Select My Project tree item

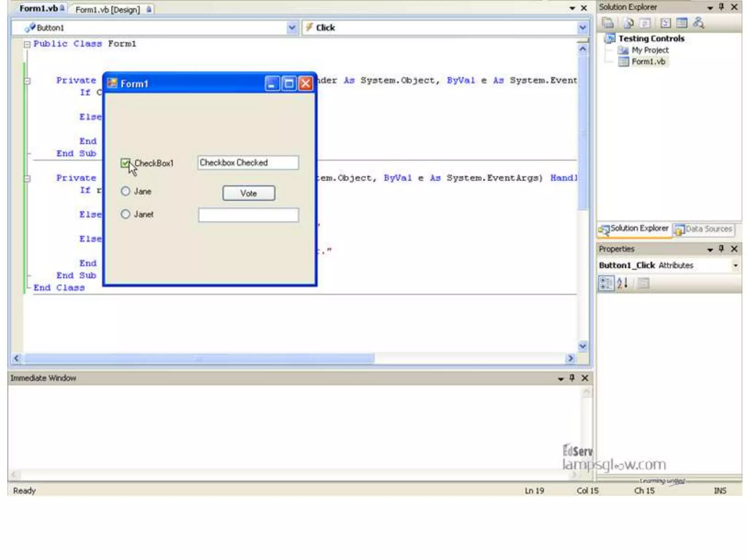pos(650,50)
